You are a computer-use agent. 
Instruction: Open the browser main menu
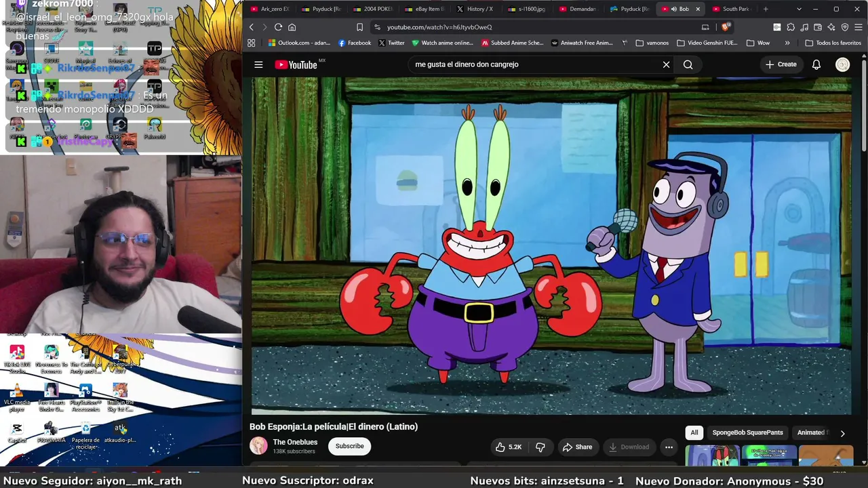859,27
